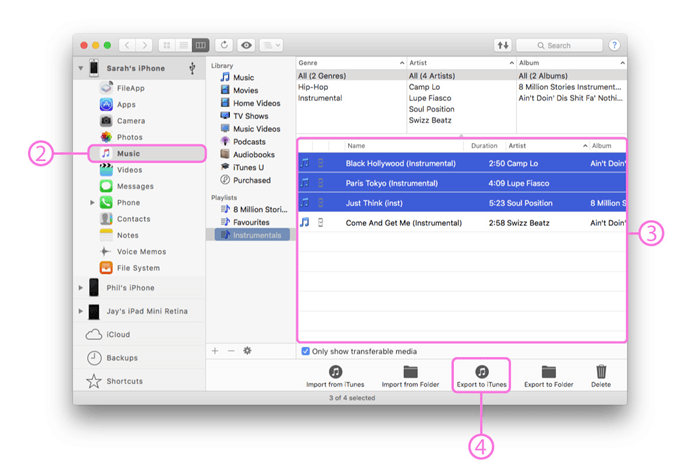
Task: Sort Artist browser column header
Action: coord(461,63)
